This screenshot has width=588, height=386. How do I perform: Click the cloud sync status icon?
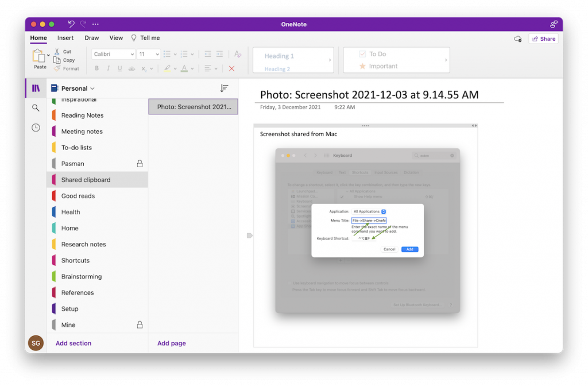coord(517,38)
